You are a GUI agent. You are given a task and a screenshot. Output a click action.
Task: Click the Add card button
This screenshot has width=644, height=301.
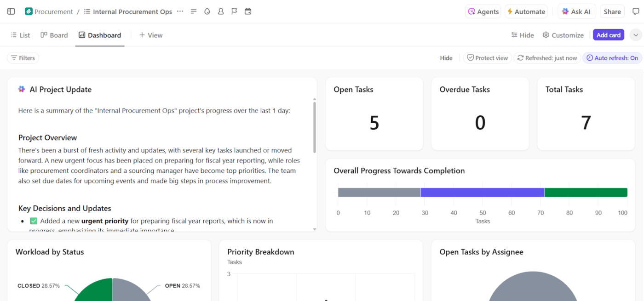pos(608,34)
